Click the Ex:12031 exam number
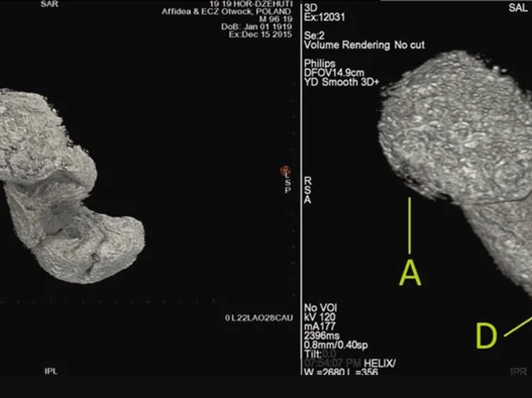 (324, 17)
